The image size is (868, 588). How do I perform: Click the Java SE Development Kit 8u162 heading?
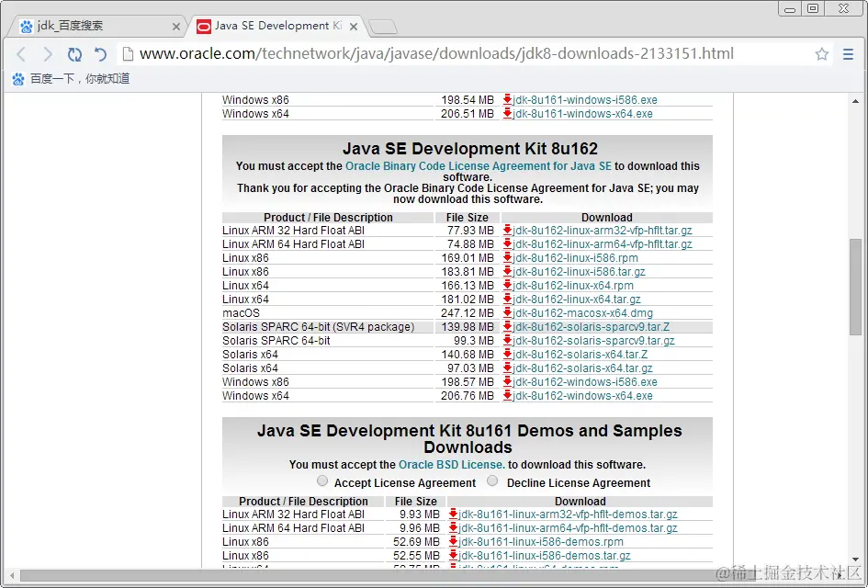point(470,149)
